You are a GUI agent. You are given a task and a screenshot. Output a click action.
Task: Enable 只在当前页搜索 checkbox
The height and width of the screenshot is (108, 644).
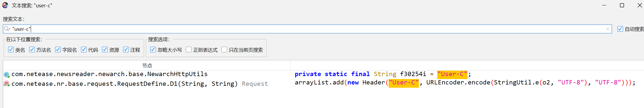tap(224, 50)
